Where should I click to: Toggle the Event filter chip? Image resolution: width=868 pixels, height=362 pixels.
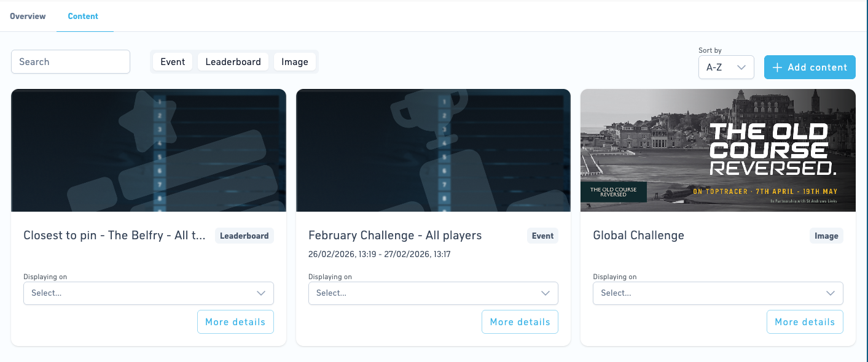click(x=173, y=61)
